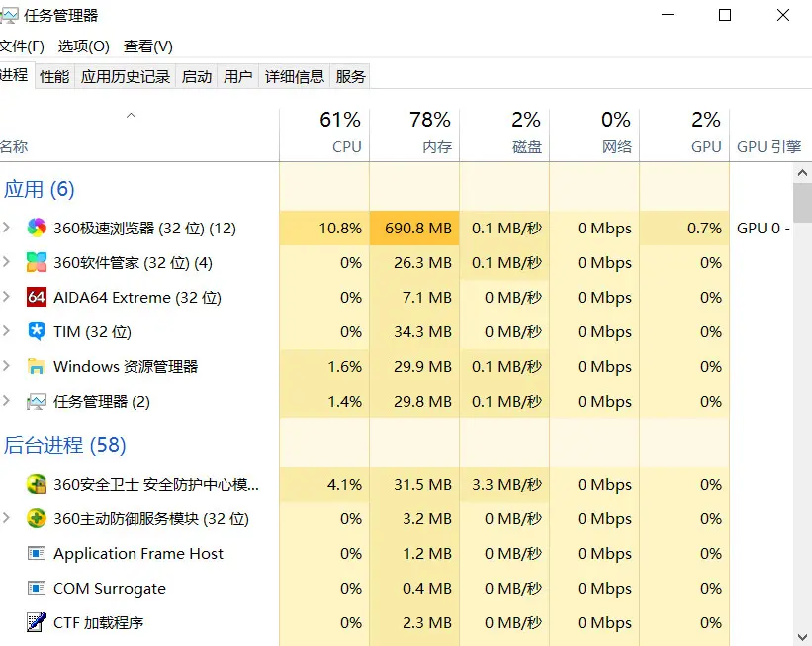Switch to the 性能 tab
812x646 pixels.
pyautogui.click(x=55, y=77)
